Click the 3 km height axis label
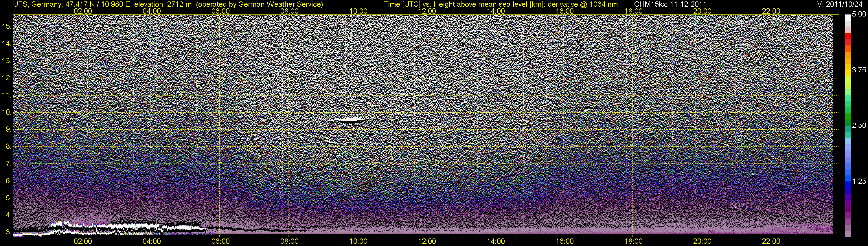Screen dimensions: 868x246 click(x=8, y=232)
